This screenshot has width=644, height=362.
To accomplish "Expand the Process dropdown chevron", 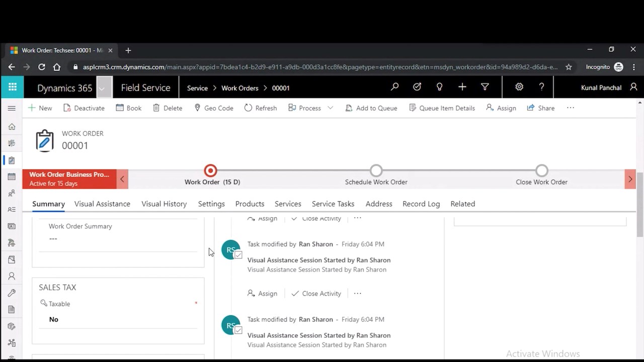I will (x=330, y=108).
